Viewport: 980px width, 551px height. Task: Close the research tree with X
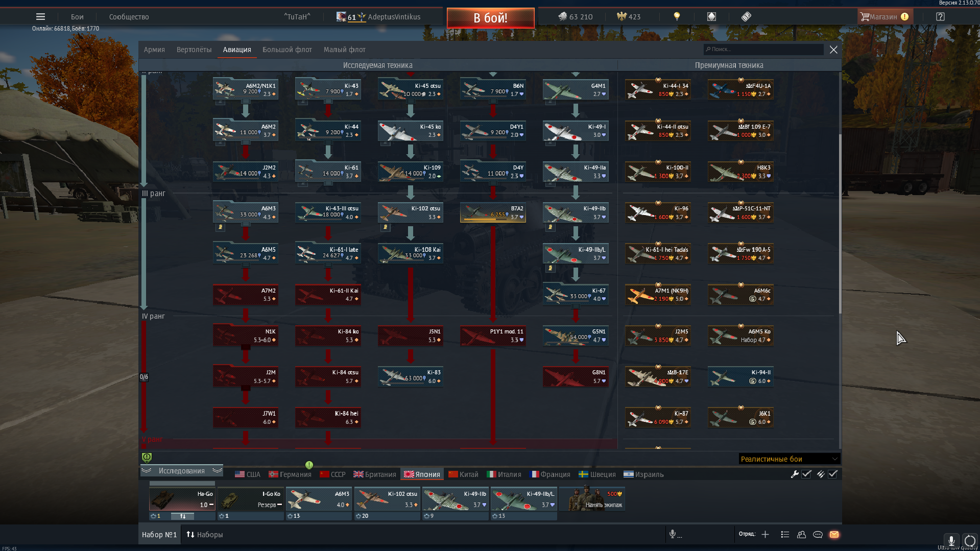[833, 50]
